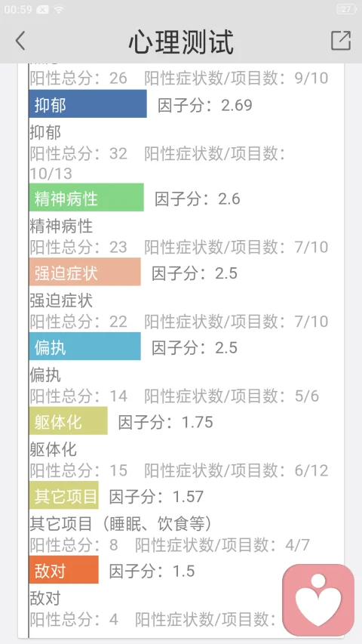Tap the battery indicator in status bar
This screenshot has width=362, height=644.
pyautogui.click(x=346, y=10)
